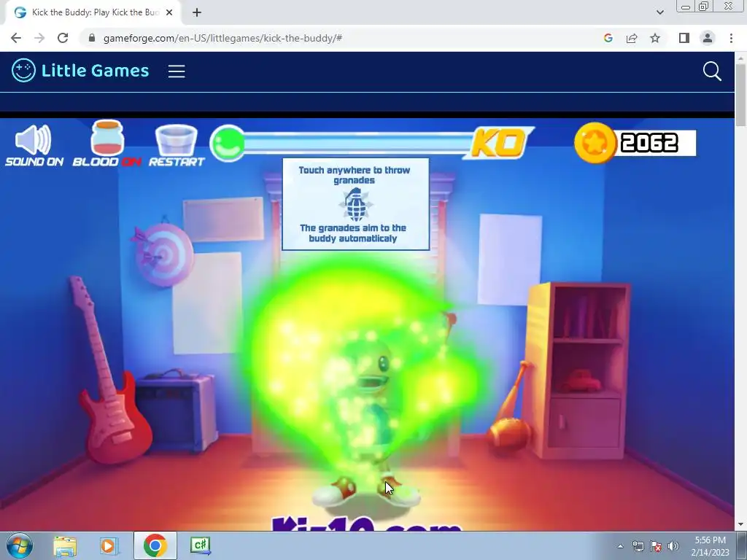This screenshot has width=747, height=560.
Task: Launch Windows Media Player from taskbar
Action: point(109,545)
